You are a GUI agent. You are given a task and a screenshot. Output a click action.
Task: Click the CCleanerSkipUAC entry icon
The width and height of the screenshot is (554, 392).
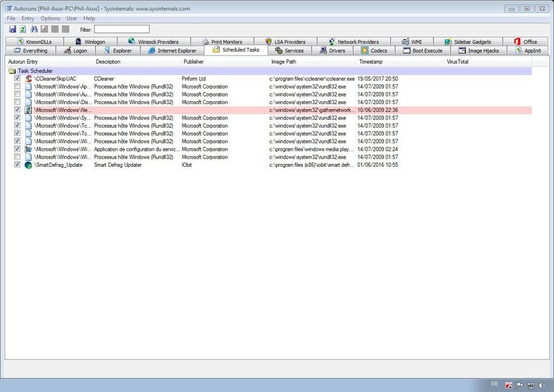pyautogui.click(x=28, y=79)
